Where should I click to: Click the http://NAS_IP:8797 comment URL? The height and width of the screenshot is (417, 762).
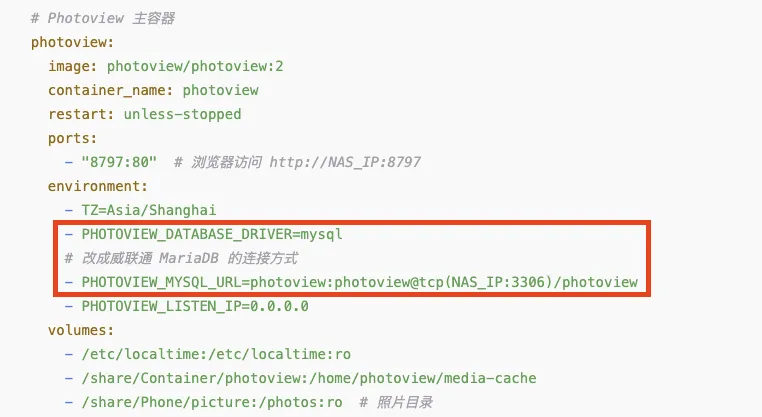[345, 162]
